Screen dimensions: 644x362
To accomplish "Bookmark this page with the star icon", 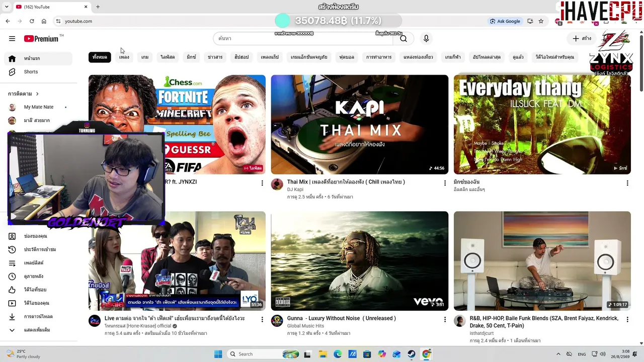I will (541, 21).
